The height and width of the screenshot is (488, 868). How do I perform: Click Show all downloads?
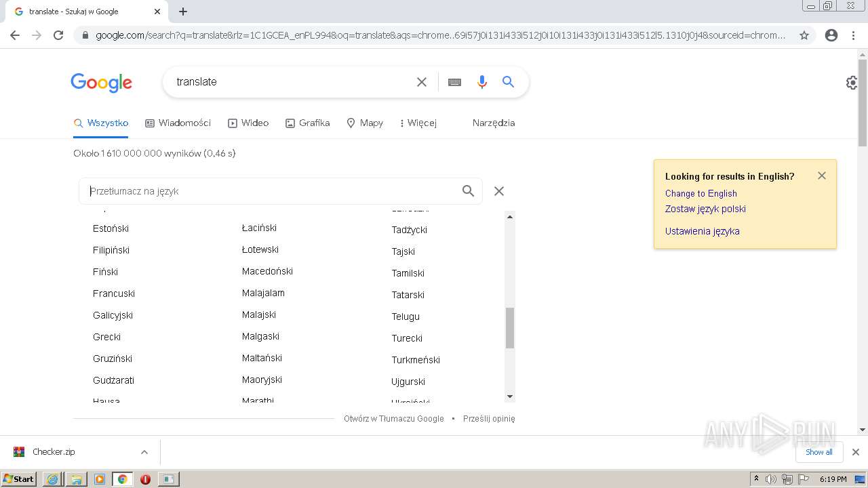tap(819, 452)
